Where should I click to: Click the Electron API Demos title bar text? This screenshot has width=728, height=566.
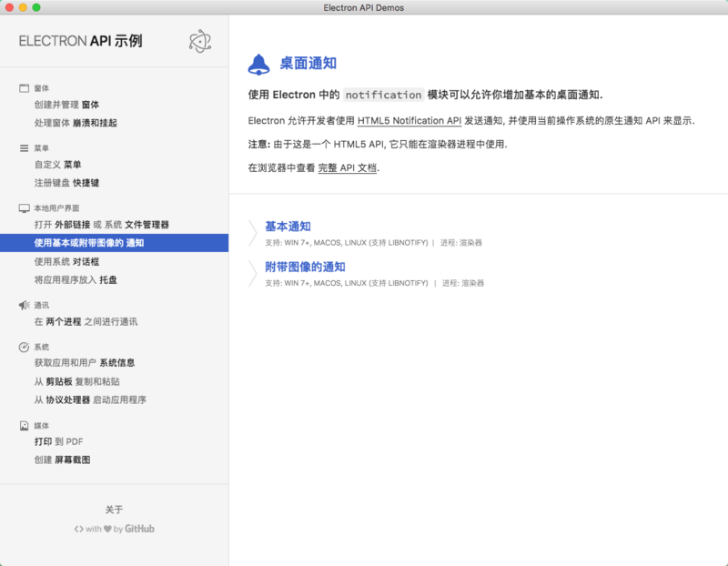click(x=363, y=7)
